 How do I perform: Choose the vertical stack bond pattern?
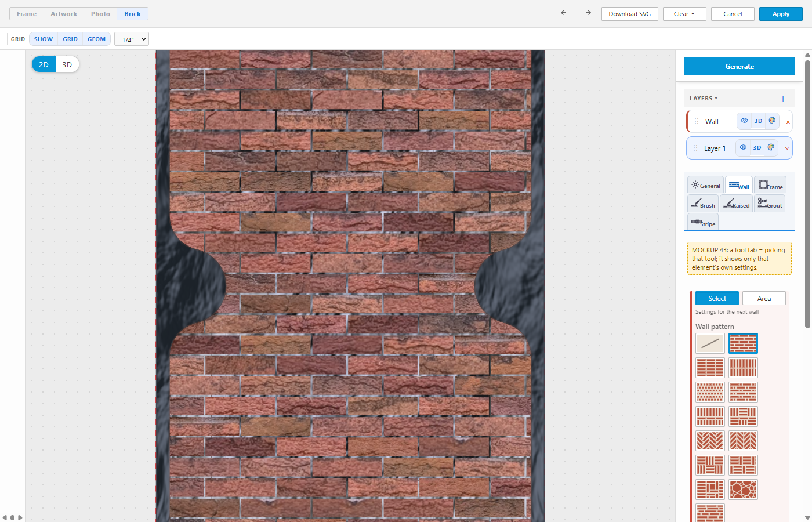pos(743,368)
